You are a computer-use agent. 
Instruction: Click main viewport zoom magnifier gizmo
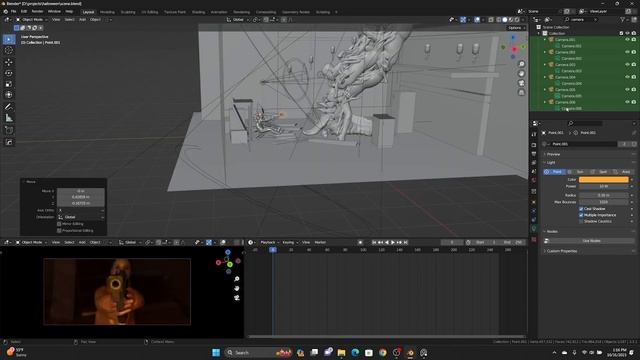[522, 64]
